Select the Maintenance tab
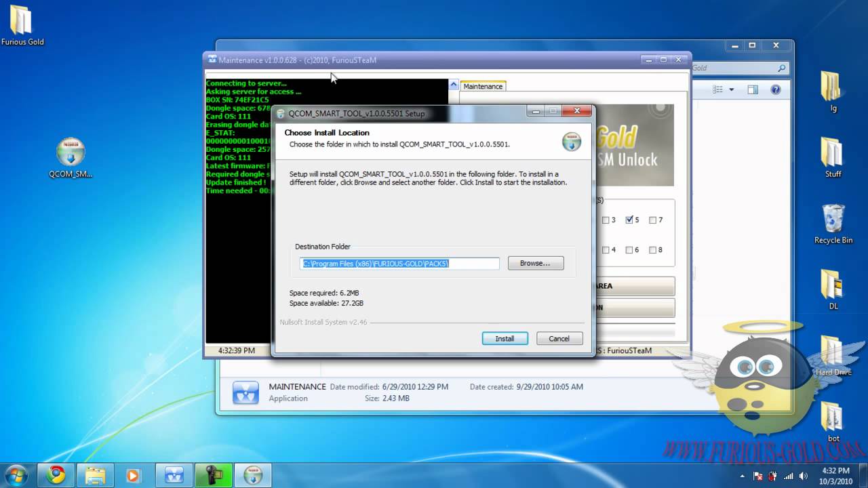868x488 pixels. click(x=483, y=86)
